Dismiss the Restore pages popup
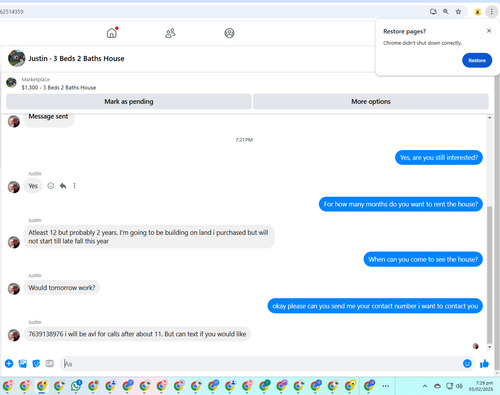 click(x=489, y=31)
